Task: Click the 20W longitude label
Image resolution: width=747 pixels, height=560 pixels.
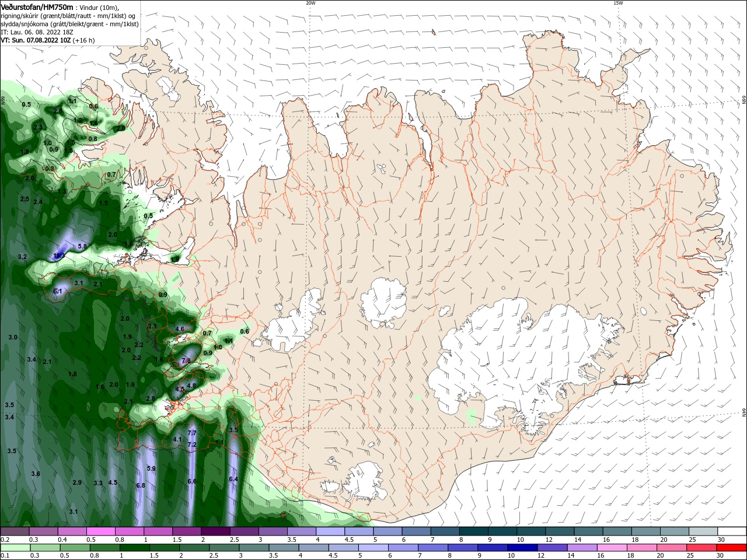Action: tap(310, 3)
